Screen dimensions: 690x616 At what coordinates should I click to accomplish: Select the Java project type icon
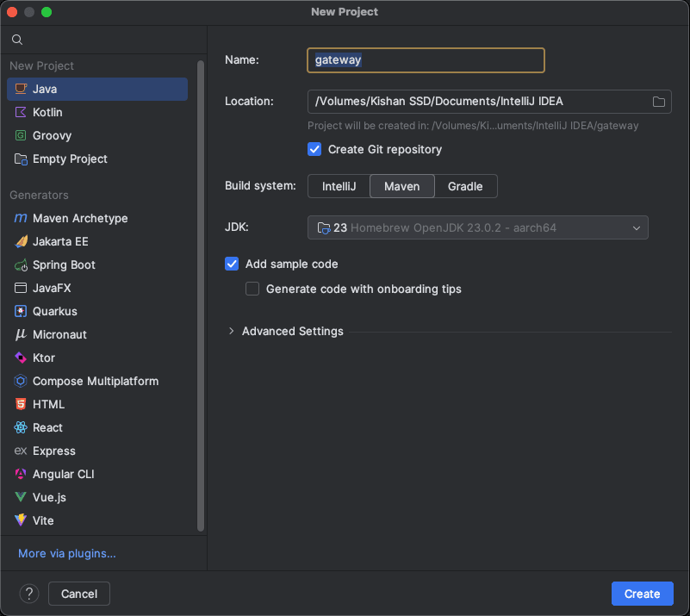[21, 89]
